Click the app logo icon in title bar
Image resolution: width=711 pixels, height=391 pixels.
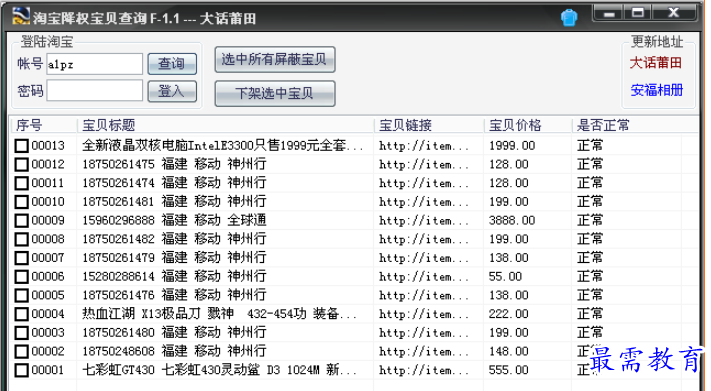tap(20, 17)
